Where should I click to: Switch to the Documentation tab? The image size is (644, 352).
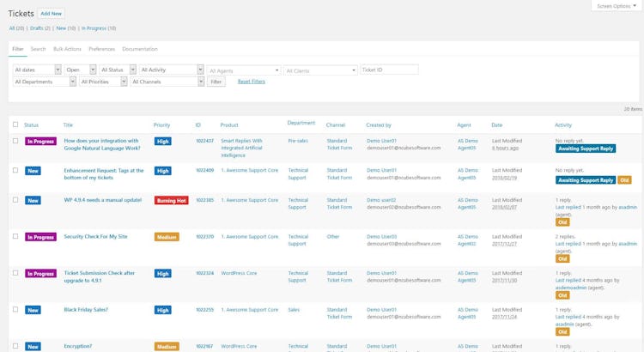click(140, 49)
